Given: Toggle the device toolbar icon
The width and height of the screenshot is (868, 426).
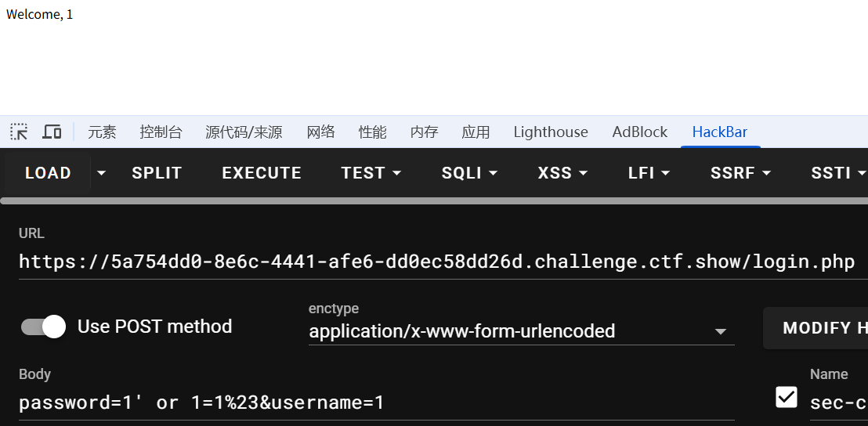Looking at the screenshot, I should pos(52,132).
